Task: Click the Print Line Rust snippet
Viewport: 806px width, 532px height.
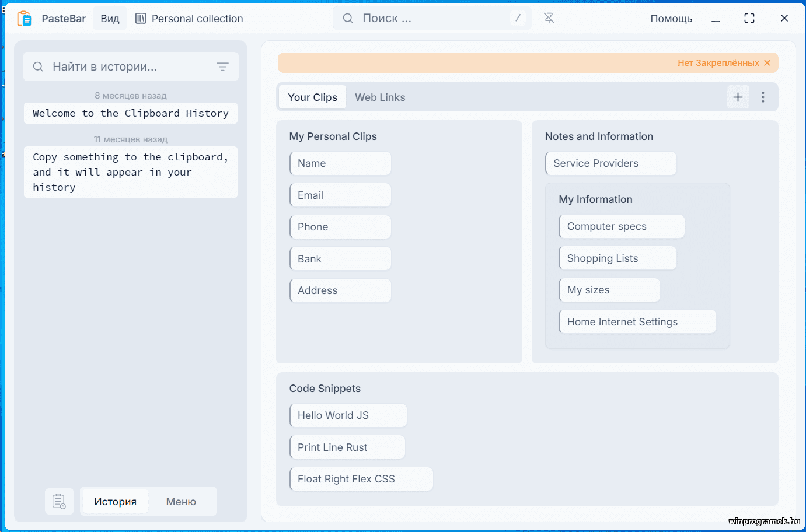Action: 347,447
